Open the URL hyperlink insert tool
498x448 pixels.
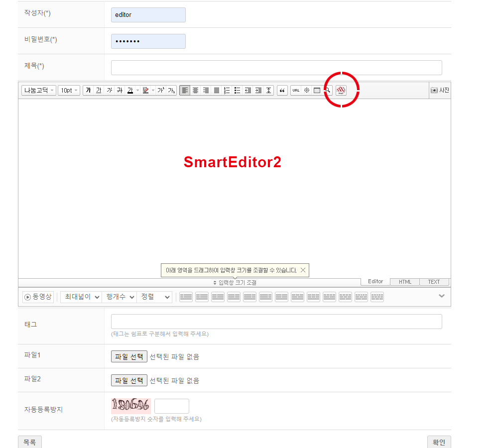[296, 90]
